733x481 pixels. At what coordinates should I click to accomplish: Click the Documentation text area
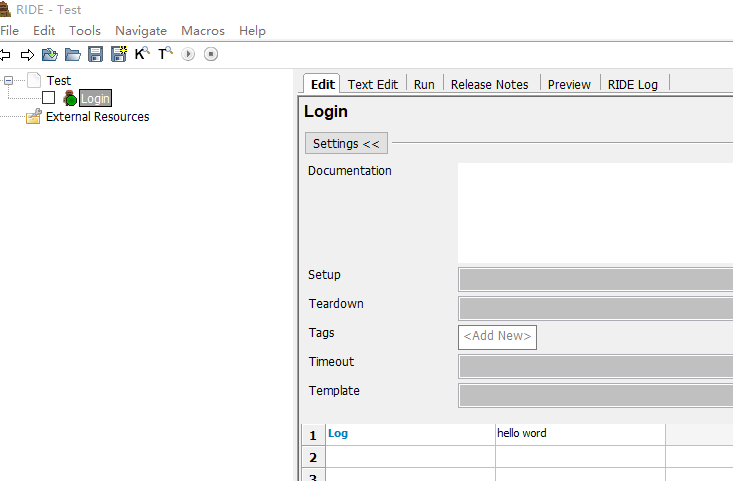click(x=595, y=212)
